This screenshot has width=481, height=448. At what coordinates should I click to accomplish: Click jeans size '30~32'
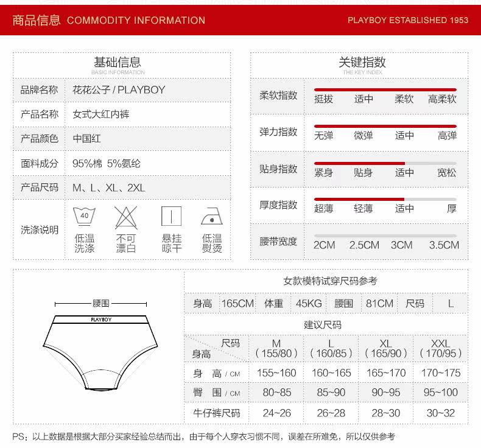(440, 413)
